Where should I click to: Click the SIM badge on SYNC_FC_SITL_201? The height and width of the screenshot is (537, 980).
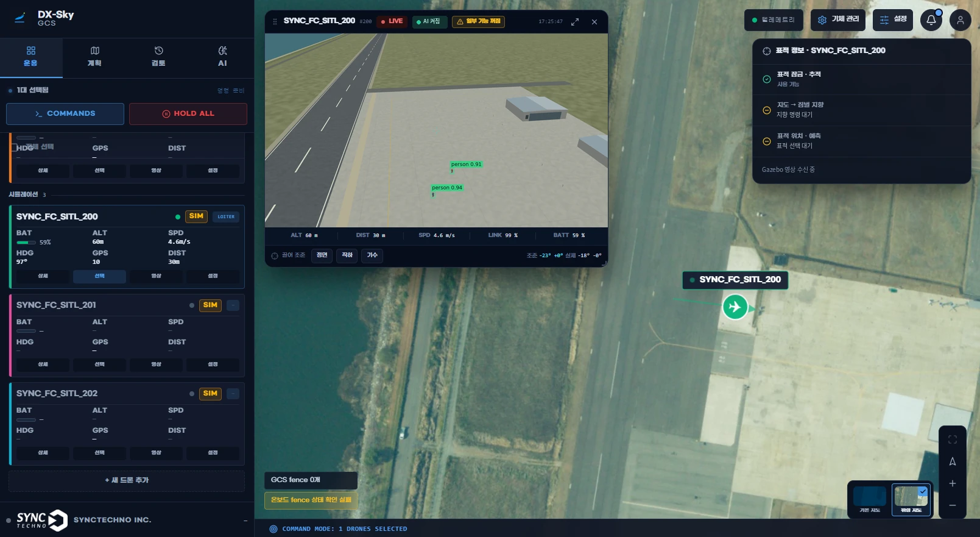click(210, 305)
